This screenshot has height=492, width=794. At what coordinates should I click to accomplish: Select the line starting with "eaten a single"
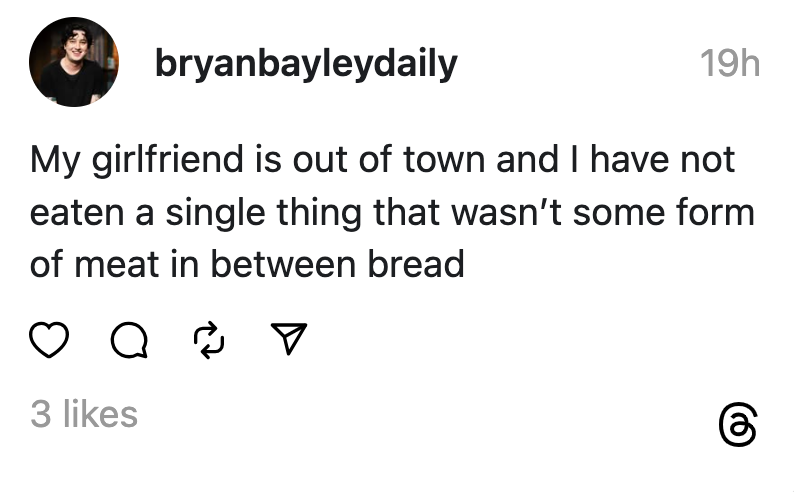pos(392,212)
